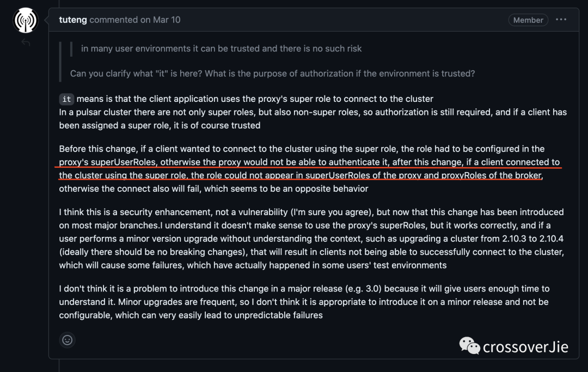
Task: Click the inline code 'it' snippet
Action: (x=66, y=99)
